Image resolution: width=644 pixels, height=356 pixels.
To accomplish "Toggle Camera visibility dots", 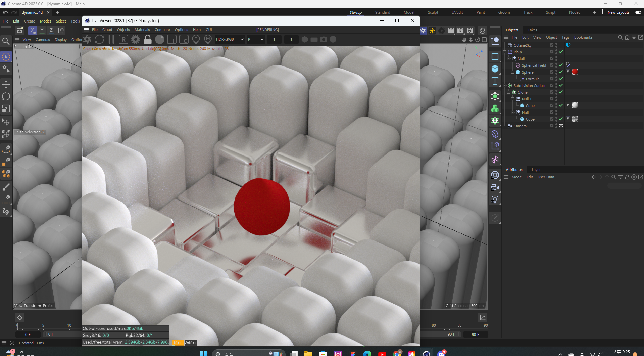I will (556, 126).
